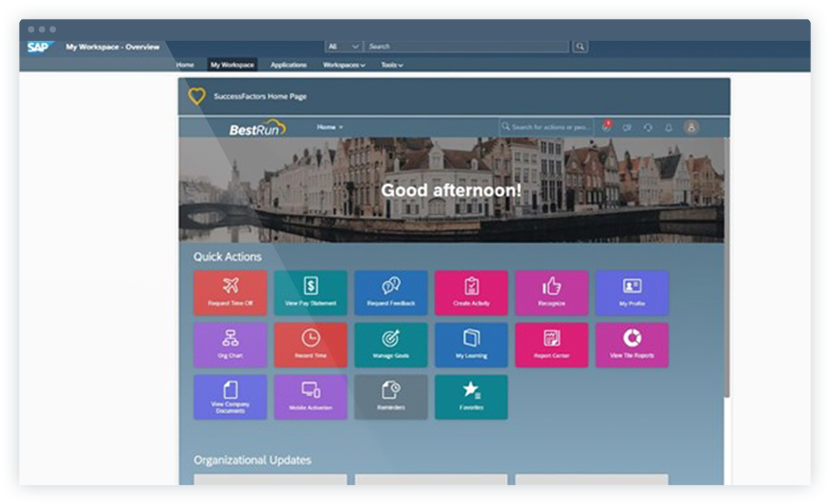Open the user profile avatar menu

(x=690, y=127)
